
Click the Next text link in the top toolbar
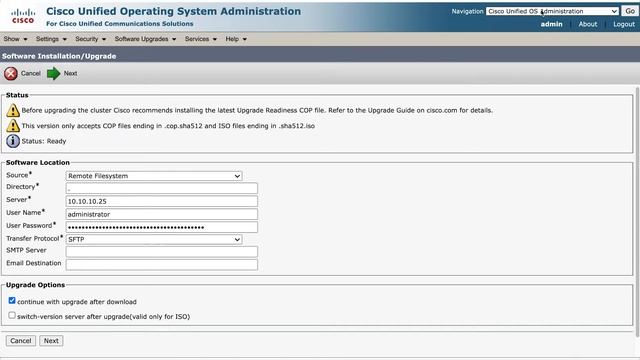tap(70, 73)
